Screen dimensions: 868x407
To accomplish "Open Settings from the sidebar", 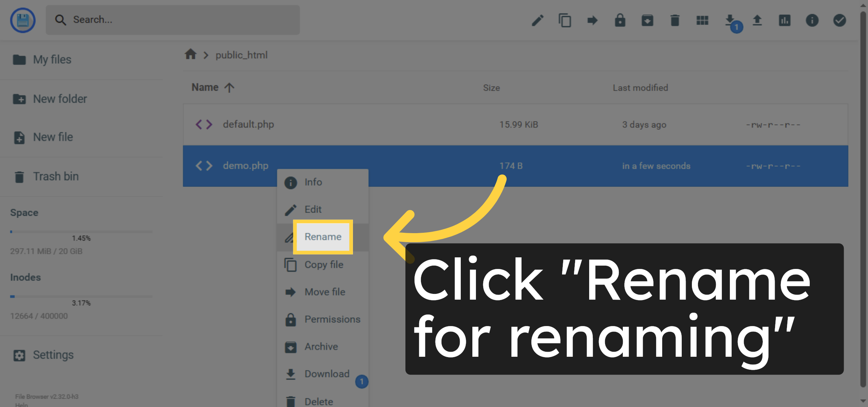I will [53, 355].
